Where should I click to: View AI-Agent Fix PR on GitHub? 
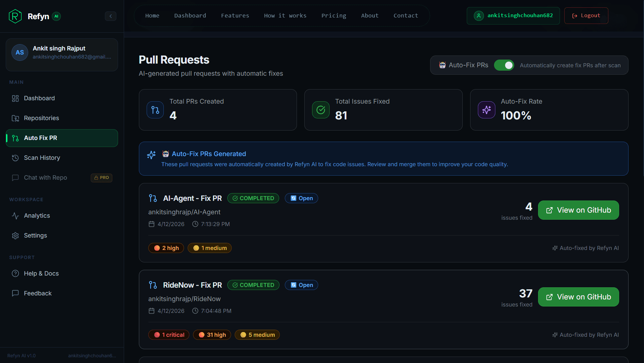578,210
